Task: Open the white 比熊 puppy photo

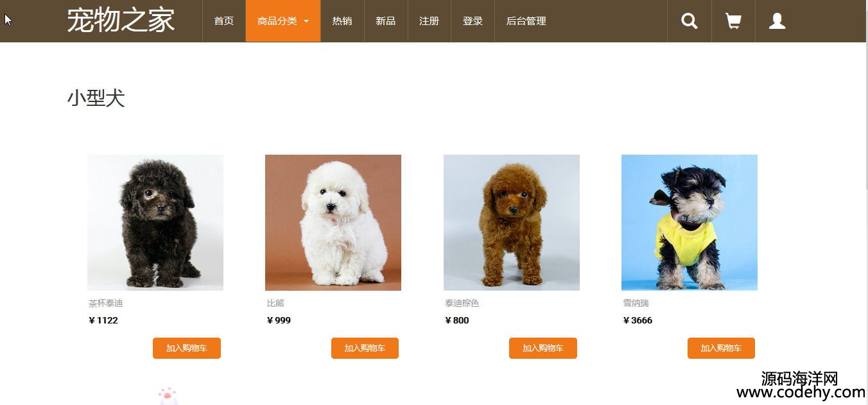Action: [x=333, y=223]
